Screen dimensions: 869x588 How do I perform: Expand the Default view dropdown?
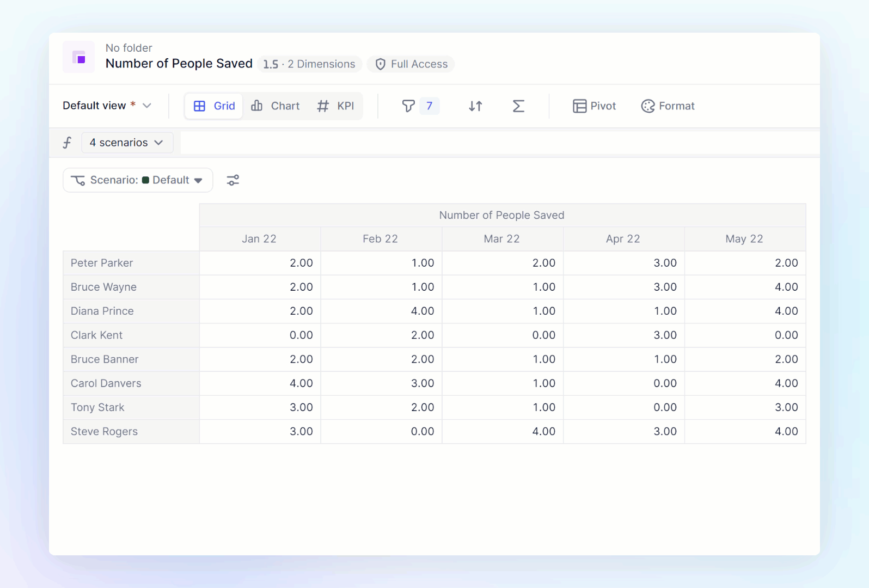click(107, 106)
